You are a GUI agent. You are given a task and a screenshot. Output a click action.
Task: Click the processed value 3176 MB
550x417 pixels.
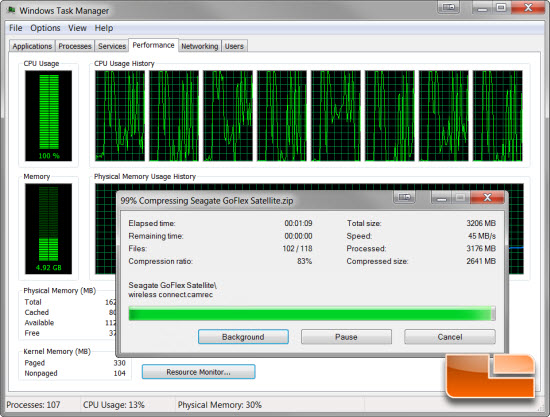pyautogui.click(x=481, y=249)
